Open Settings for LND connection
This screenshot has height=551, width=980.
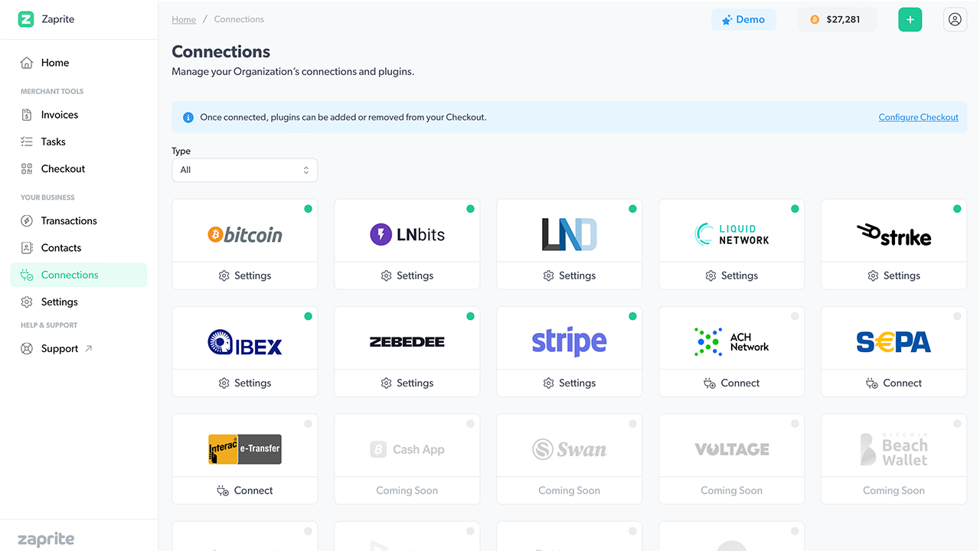point(570,275)
